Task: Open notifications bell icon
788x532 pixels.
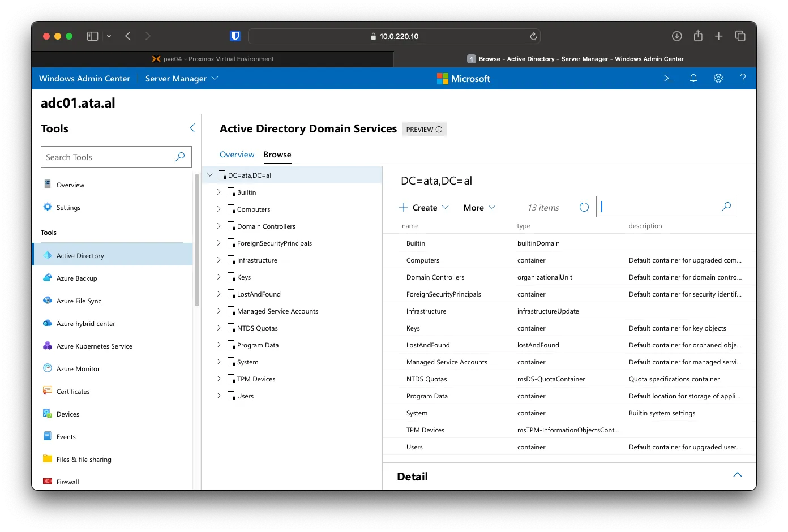Action: pos(693,79)
